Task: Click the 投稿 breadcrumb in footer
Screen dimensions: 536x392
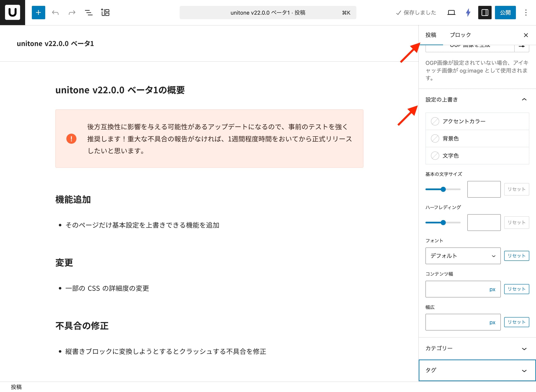Action: [16, 387]
